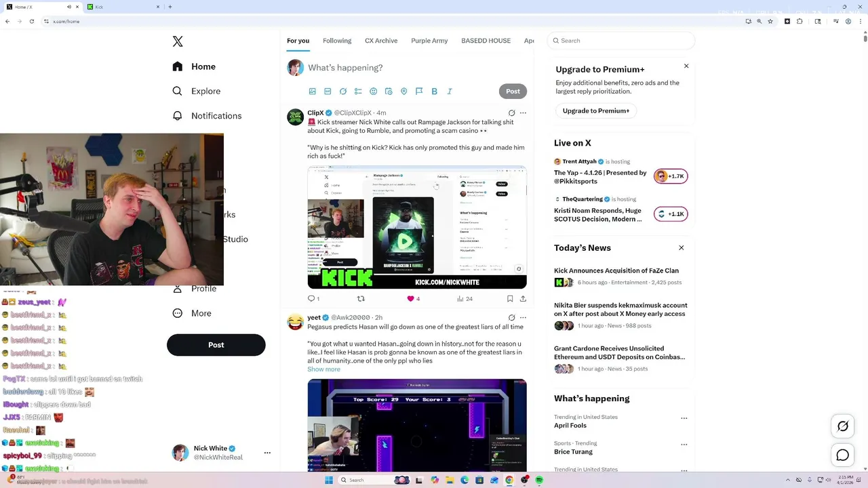
Task: Open a new browser tab
Action: 170,7
